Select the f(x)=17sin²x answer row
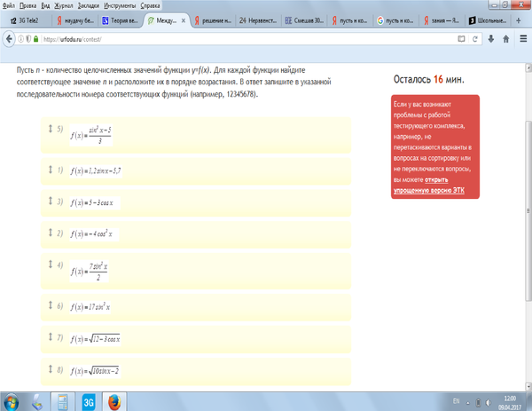The image size is (532, 411). coord(195,305)
